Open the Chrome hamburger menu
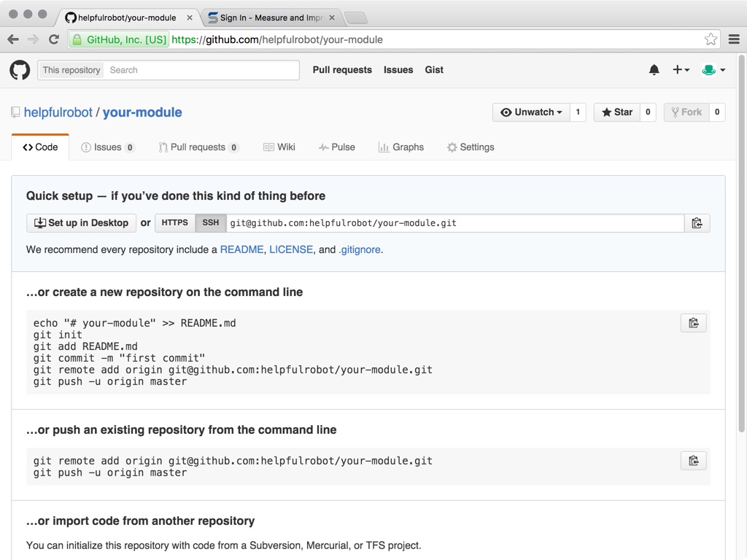747x560 pixels. pyautogui.click(x=734, y=39)
